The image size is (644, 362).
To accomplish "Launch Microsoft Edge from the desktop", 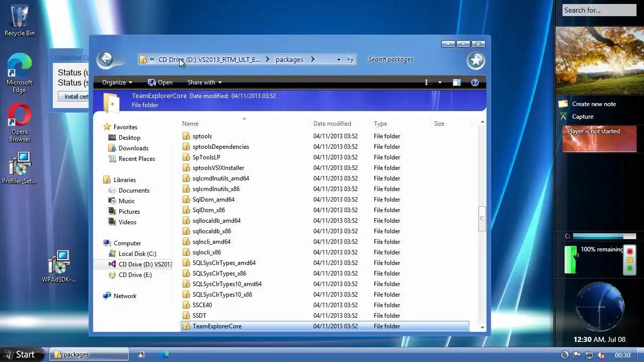I will (19, 73).
